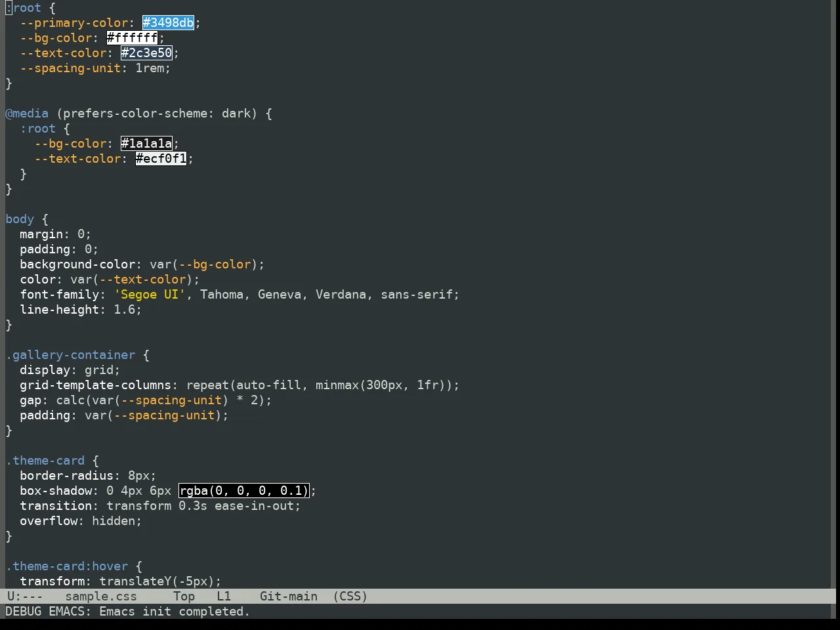840x630 pixels.
Task: Place cursor on the .gallery-container selector
Action: coord(70,355)
